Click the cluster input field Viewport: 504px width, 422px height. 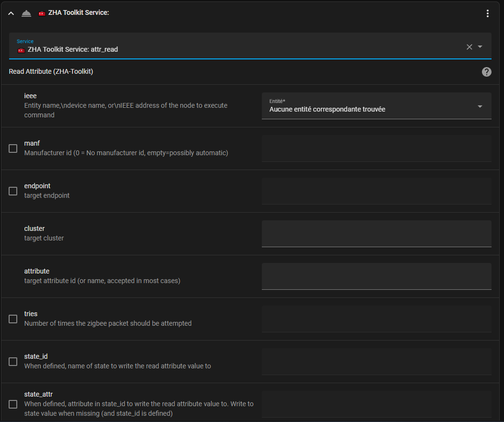(376, 234)
